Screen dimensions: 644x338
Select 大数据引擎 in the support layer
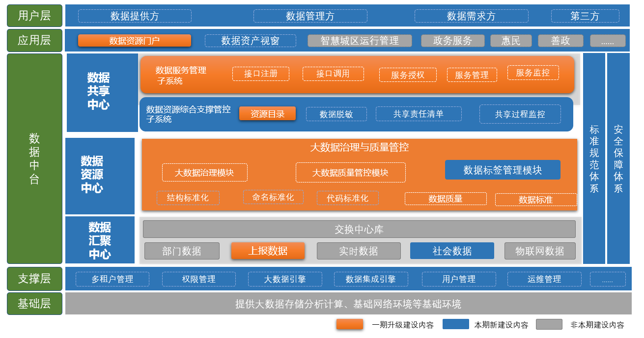click(284, 279)
